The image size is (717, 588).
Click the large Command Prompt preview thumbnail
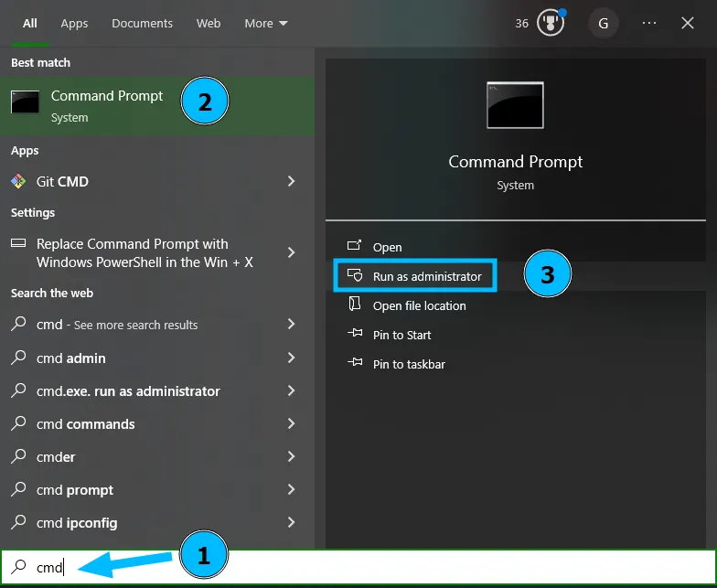pyautogui.click(x=516, y=105)
